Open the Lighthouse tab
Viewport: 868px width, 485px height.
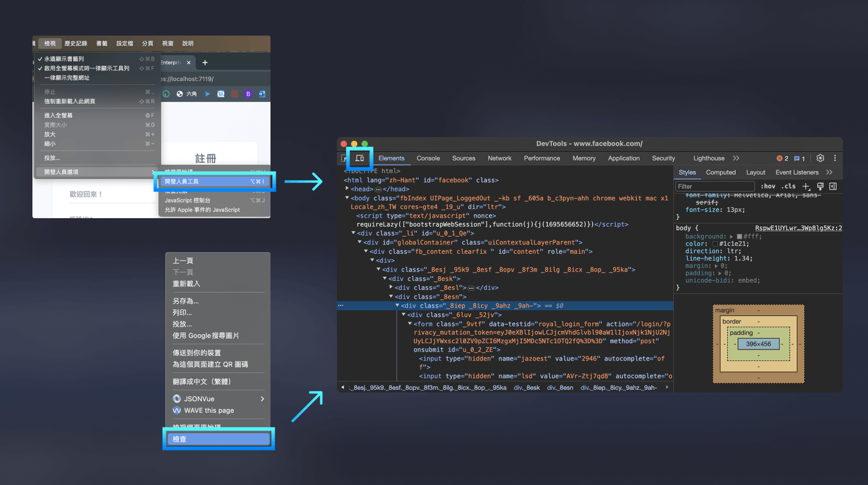(709, 158)
